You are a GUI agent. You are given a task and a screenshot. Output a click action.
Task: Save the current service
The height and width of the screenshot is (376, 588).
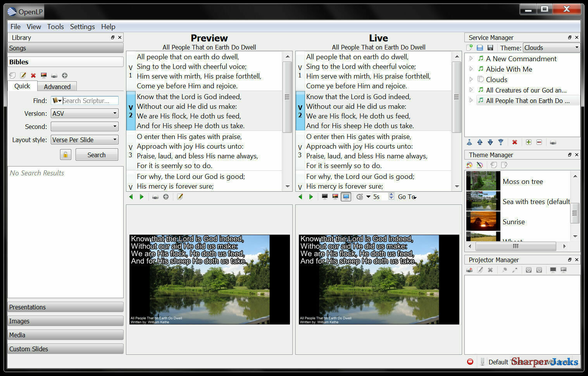point(490,48)
